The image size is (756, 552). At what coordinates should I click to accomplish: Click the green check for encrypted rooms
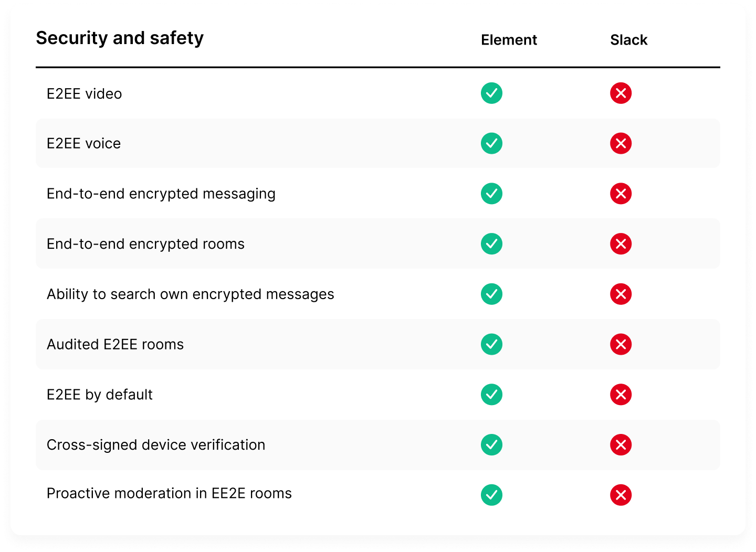(x=491, y=244)
